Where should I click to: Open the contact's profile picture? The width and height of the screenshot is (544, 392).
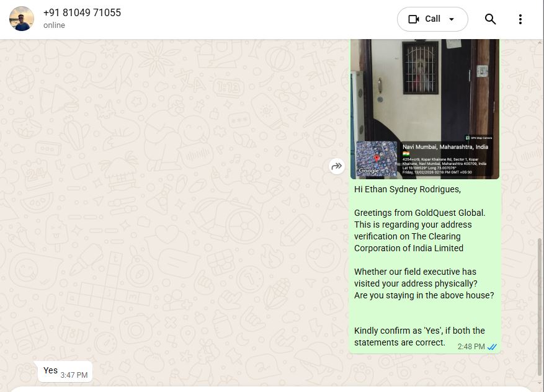click(x=22, y=19)
